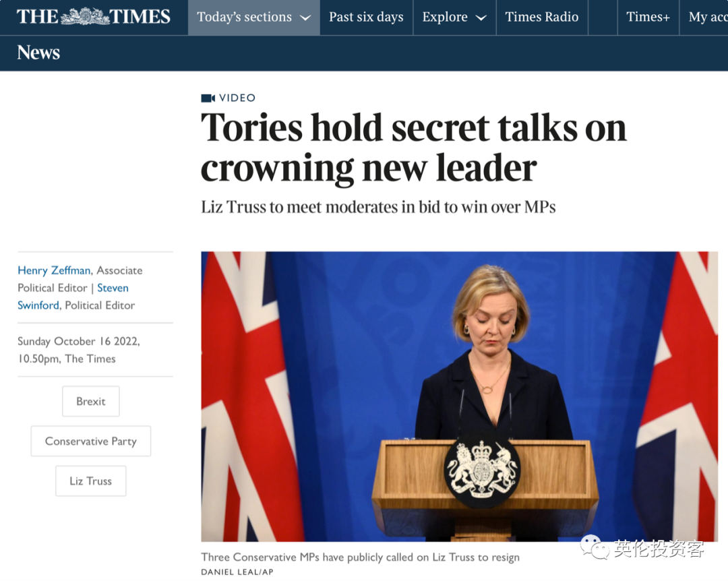The height and width of the screenshot is (581, 728).
Task: Open Today's sections menu
Action: [x=254, y=17]
